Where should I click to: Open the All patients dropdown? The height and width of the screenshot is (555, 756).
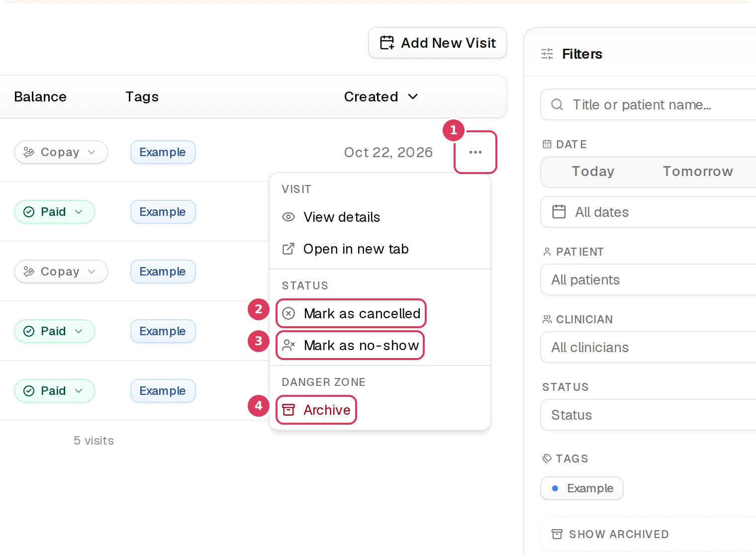coord(648,279)
